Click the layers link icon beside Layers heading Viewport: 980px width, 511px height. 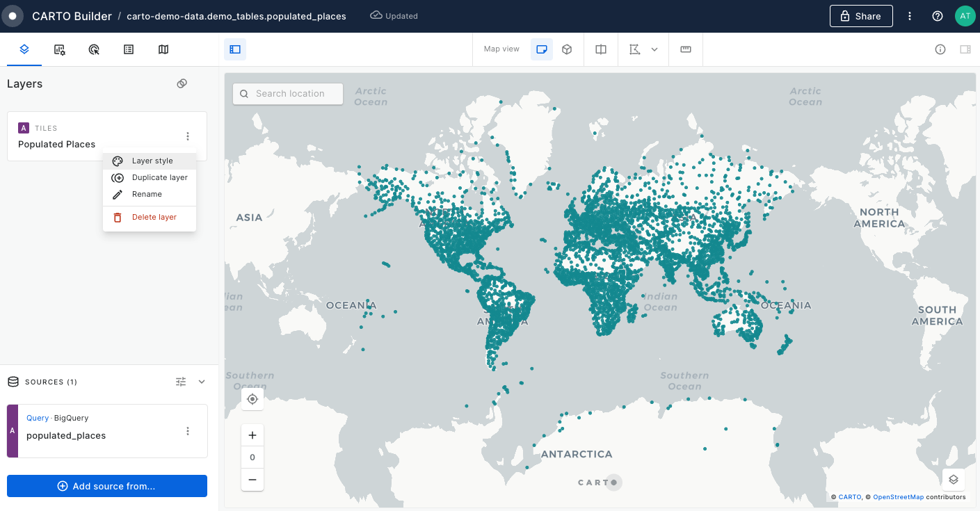(x=182, y=83)
